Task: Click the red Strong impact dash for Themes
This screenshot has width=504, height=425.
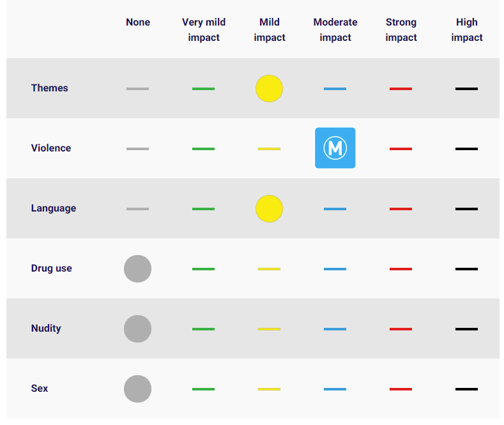Action: tap(401, 89)
